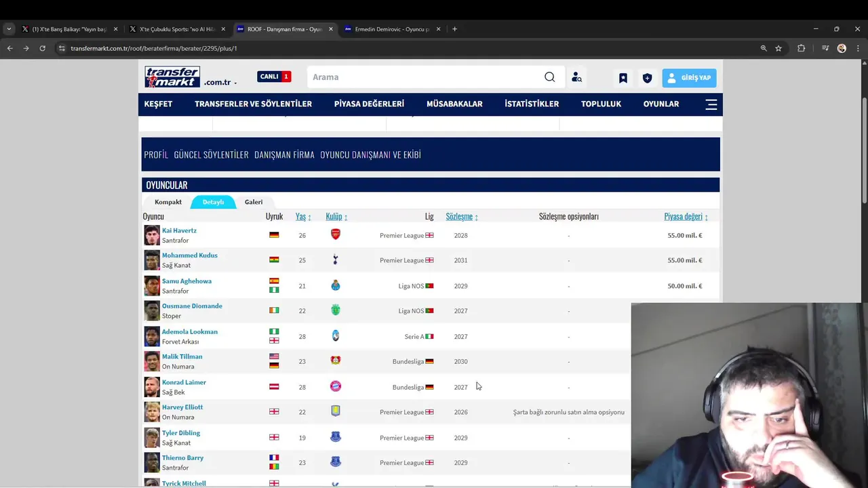Open TRANSFERLER VE SÖYLENTİLER menu
Screen dimensions: 868x488
point(253,104)
